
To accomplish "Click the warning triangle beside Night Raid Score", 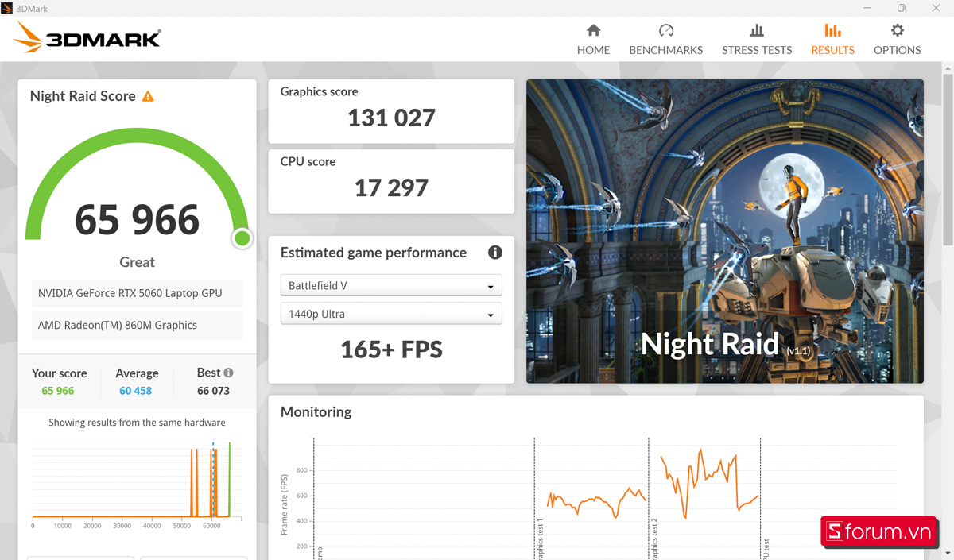I will click(x=148, y=96).
